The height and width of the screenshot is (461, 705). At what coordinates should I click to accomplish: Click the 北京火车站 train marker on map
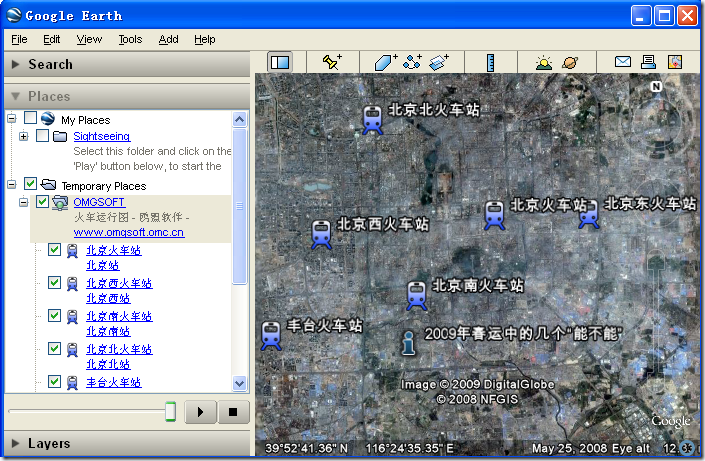(495, 215)
